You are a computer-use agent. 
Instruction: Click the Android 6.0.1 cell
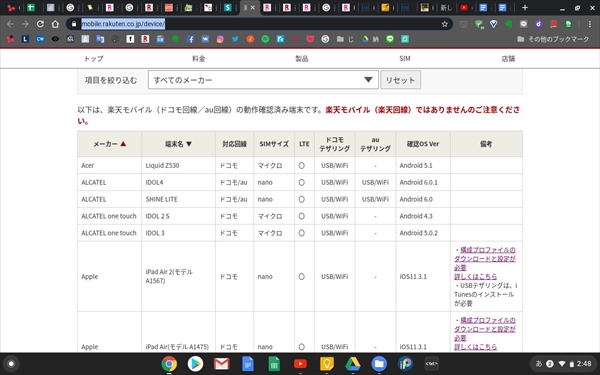[423, 182]
